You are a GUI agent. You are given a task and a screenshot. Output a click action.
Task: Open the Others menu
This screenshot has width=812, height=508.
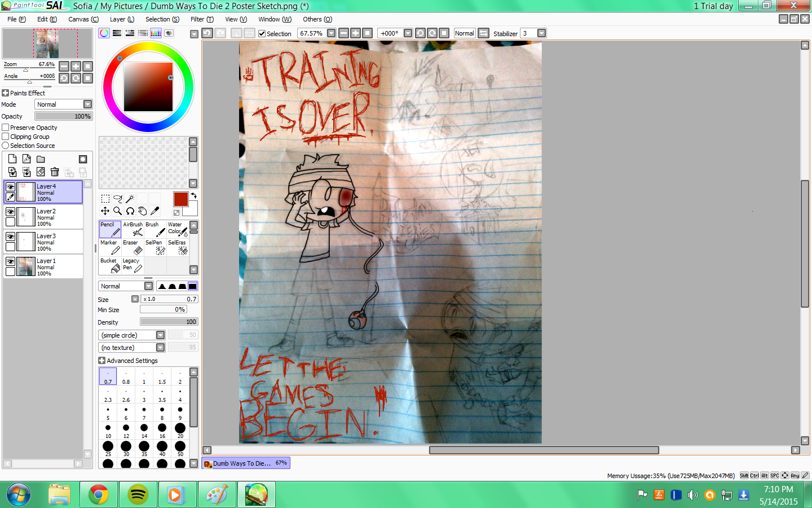317,19
